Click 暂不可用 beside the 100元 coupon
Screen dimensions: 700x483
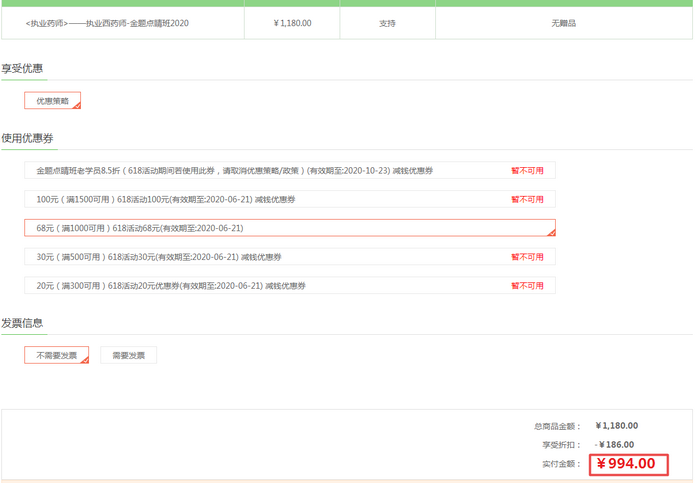tap(527, 199)
